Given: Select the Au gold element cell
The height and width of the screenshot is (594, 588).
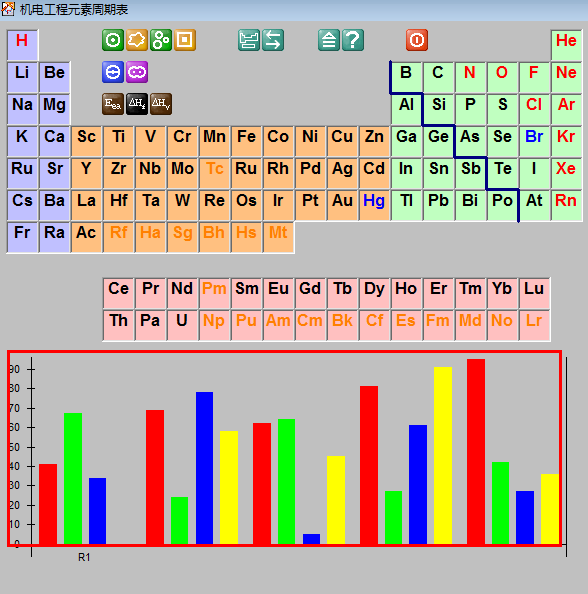Looking at the screenshot, I should [x=342, y=205].
